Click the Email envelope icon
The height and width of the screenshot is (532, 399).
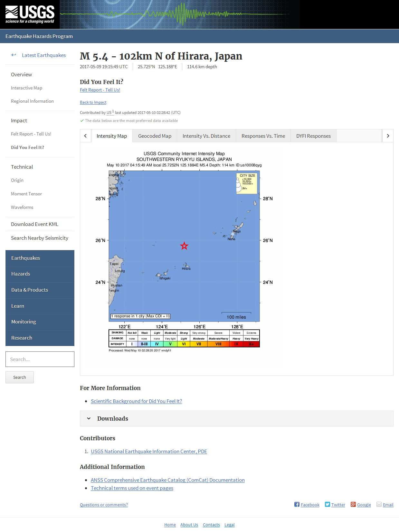(379, 504)
